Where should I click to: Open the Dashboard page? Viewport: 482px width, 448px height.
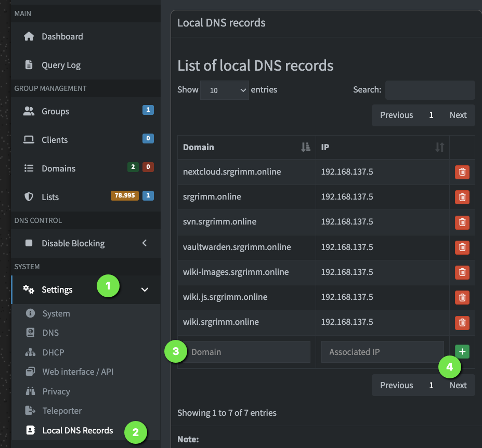(x=62, y=36)
